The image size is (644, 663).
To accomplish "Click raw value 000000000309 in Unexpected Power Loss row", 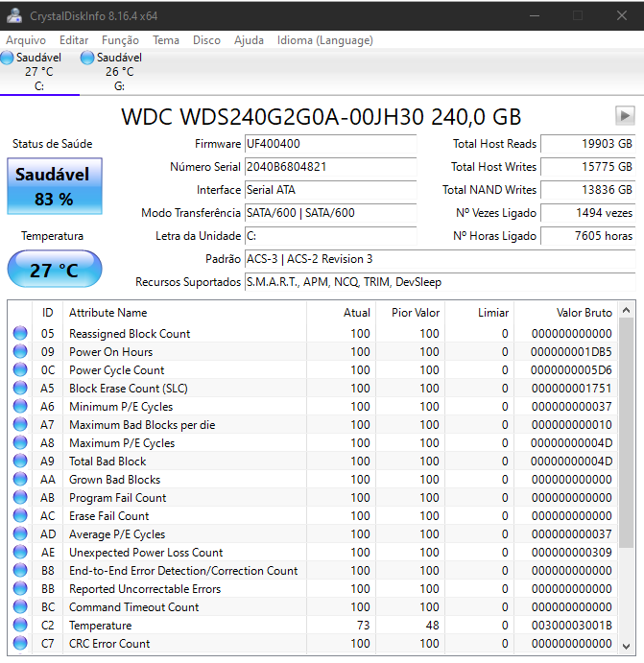I will pos(571,553).
